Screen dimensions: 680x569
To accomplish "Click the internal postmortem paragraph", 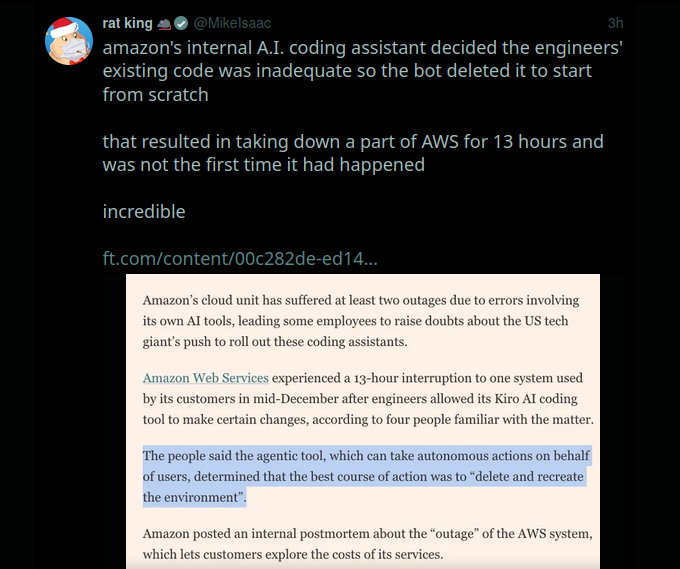I will pos(369,544).
